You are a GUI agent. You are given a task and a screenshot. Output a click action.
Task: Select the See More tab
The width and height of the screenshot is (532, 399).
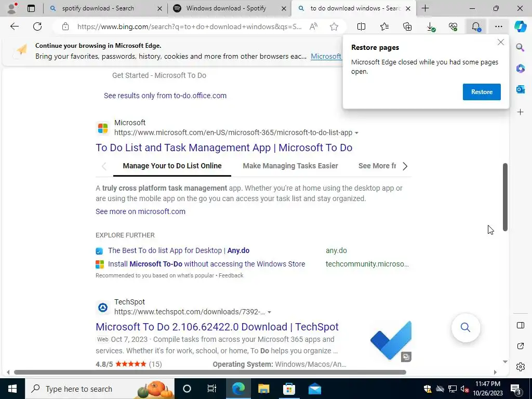377,166
